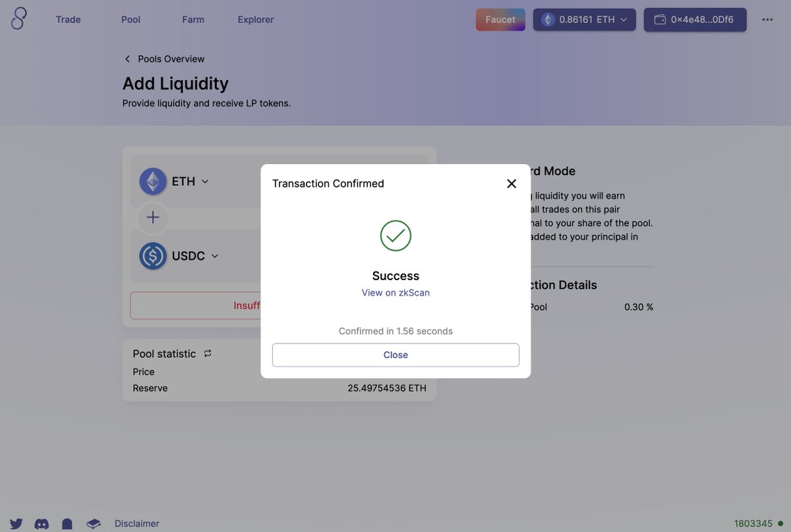Click the reserve value 25.49754536 ETH
The height and width of the screenshot is (532, 791).
coord(387,388)
